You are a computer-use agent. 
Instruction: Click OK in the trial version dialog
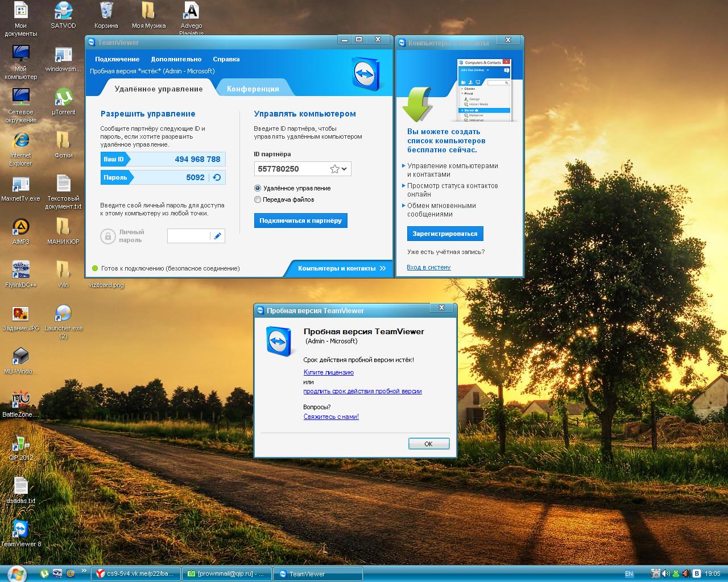(x=429, y=444)
